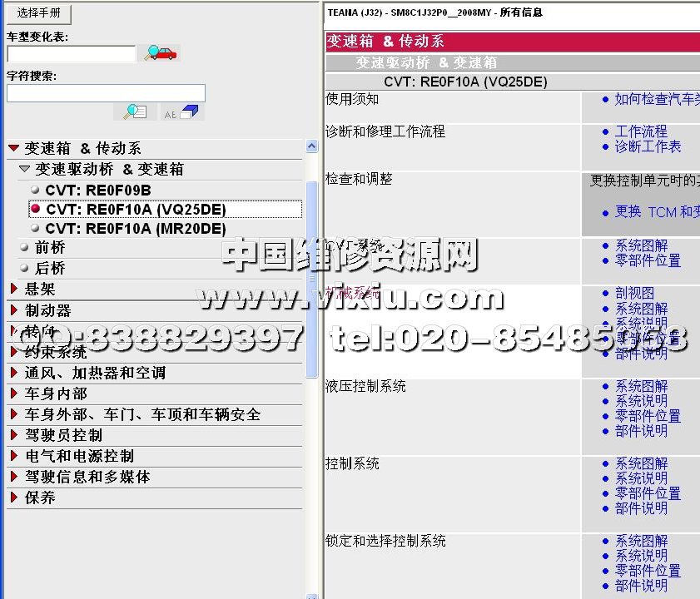Click the 检查和调整 row label

tap(359, 179)
